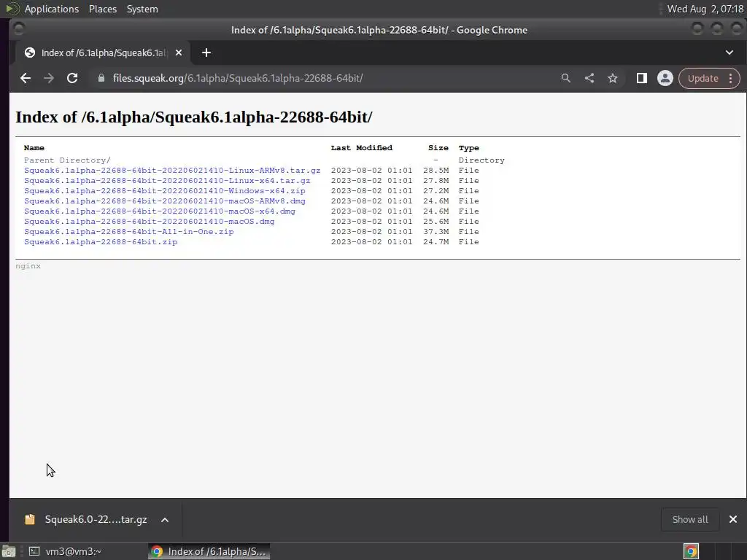This screenshot has width=747, height=560.
Task: Go back to the previous page
Action: click(26, 78)
